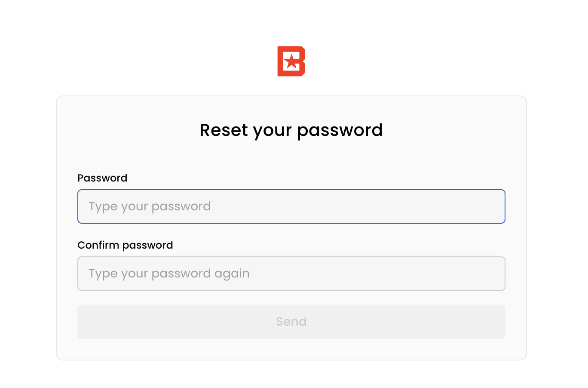Image resolution: width=588 pixels, height=388 pixels.
Task: Click the "Type your password again" placeholder
Action: pyautogui.click(x=169, y=274)
